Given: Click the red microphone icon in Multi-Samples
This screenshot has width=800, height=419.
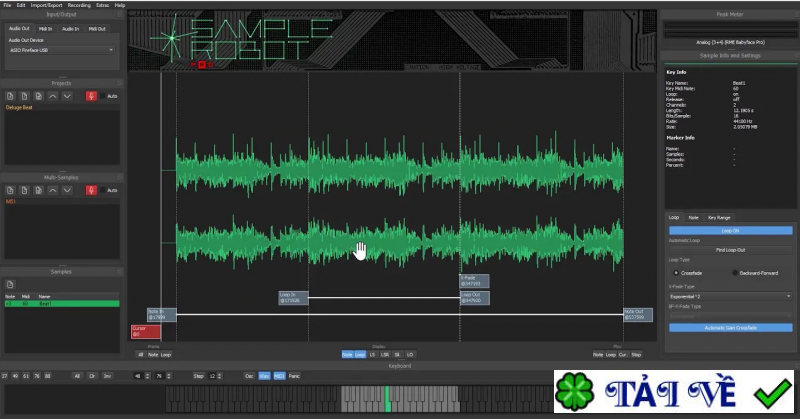Looking at the screenshot, I should [x=91, y=190].
